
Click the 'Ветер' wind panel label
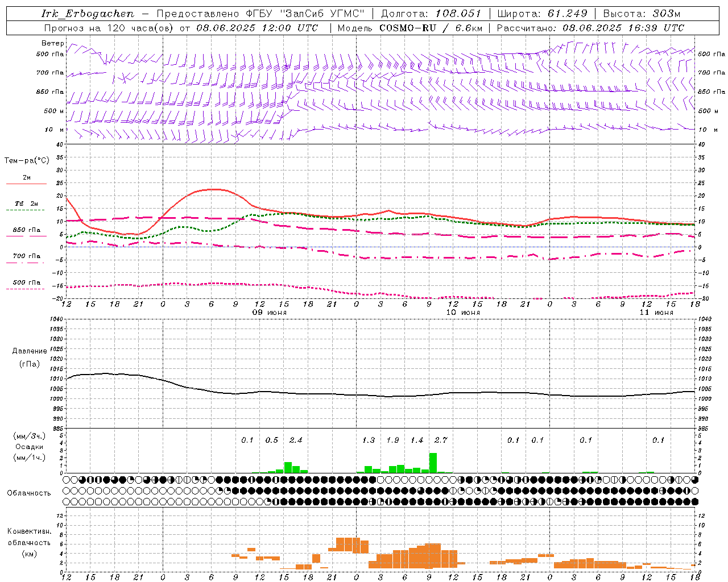tap(52, 43)
